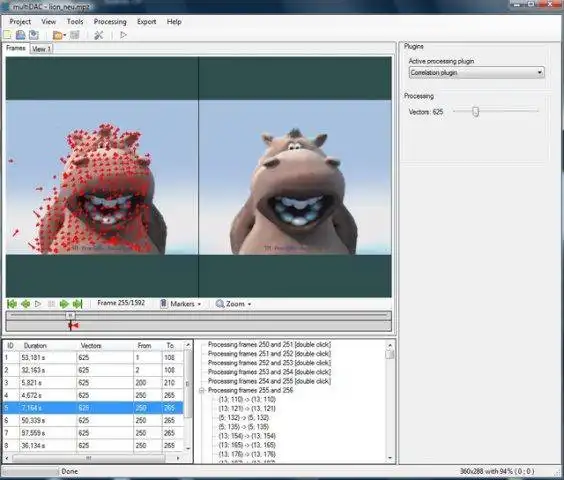The image size is (564, 480).
Task: Select 'Processing frames 253 and 254' log entry
Action: pyautogui.click(x=269, y=372)
